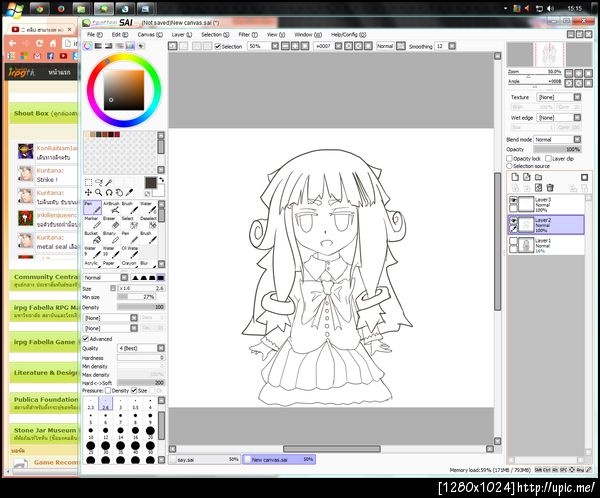The image size is (600, 498).
Task: Select the magic wand tool
Action: pos(109,182)
